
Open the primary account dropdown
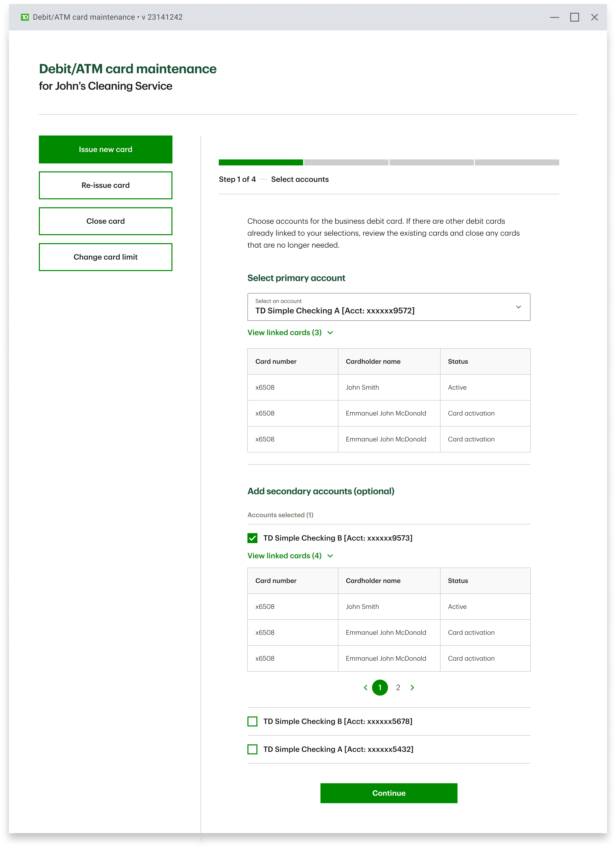[389, 307]
